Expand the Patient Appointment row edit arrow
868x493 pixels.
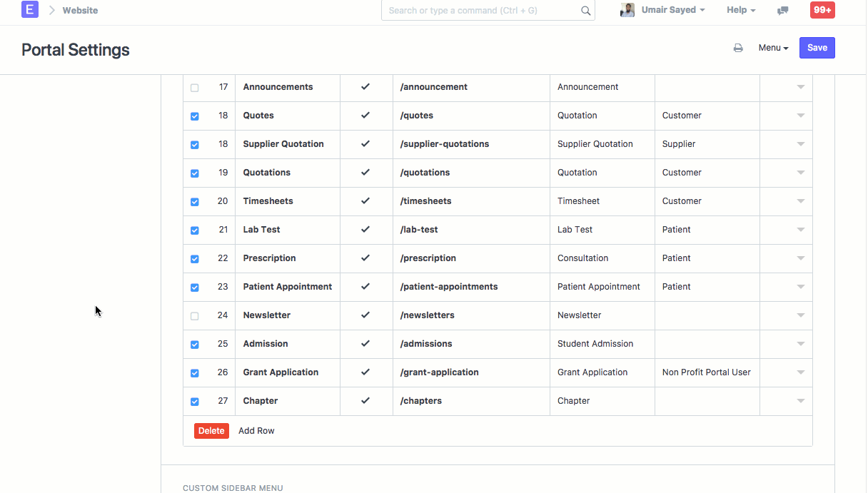pyautogui.click(x=800, y=287)
